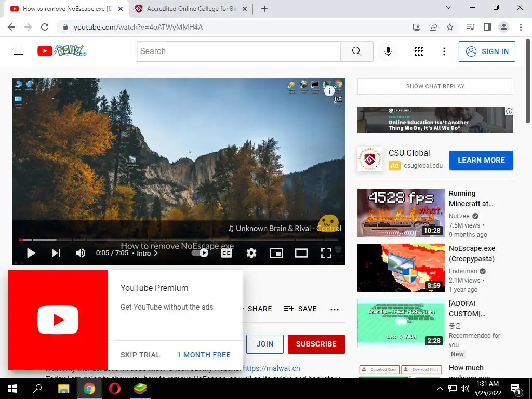Open Chrome profile avatar
The width and height of the screenshot is (532, 399).
coord(504,27)
